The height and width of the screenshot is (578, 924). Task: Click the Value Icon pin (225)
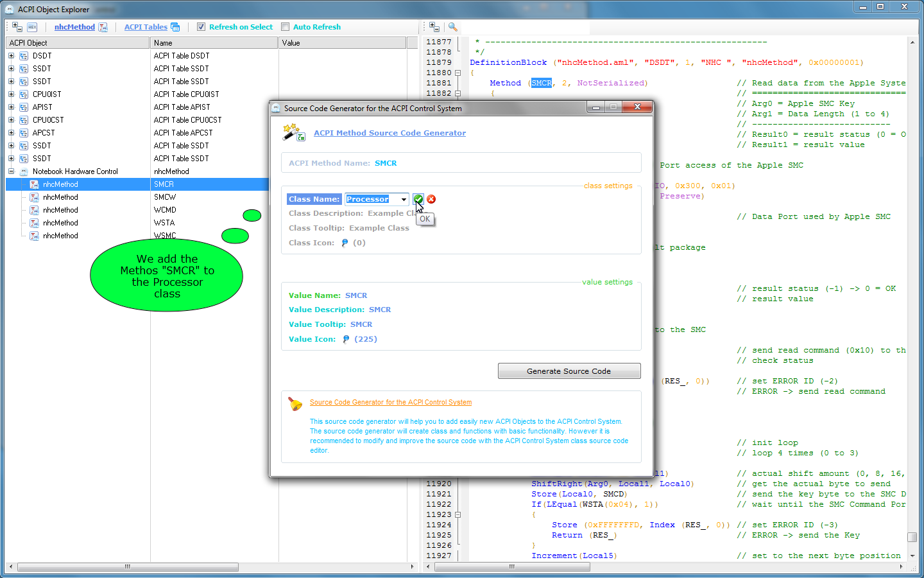coord(346,339)
